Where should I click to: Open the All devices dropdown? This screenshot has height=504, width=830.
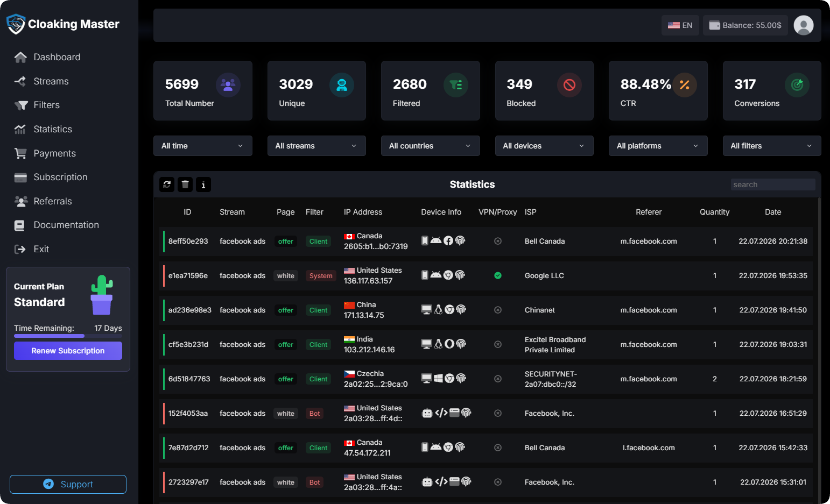pyautogui.click(x=544, y=146)
